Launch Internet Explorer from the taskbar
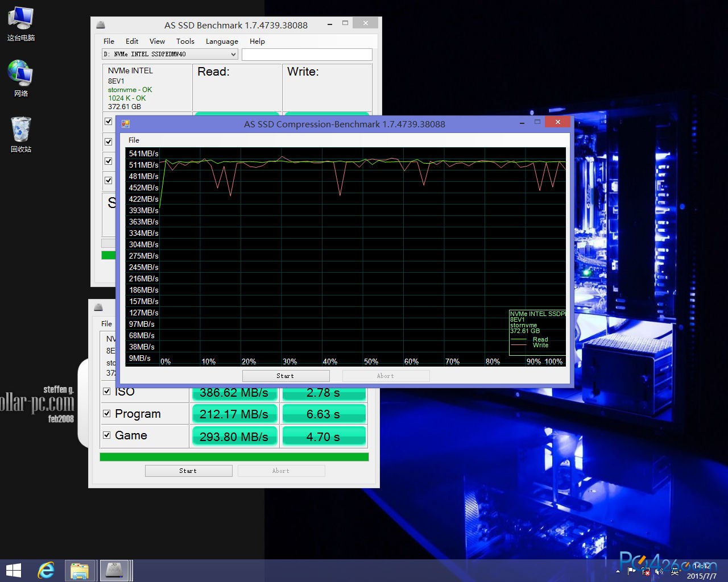 pos(46,570)
